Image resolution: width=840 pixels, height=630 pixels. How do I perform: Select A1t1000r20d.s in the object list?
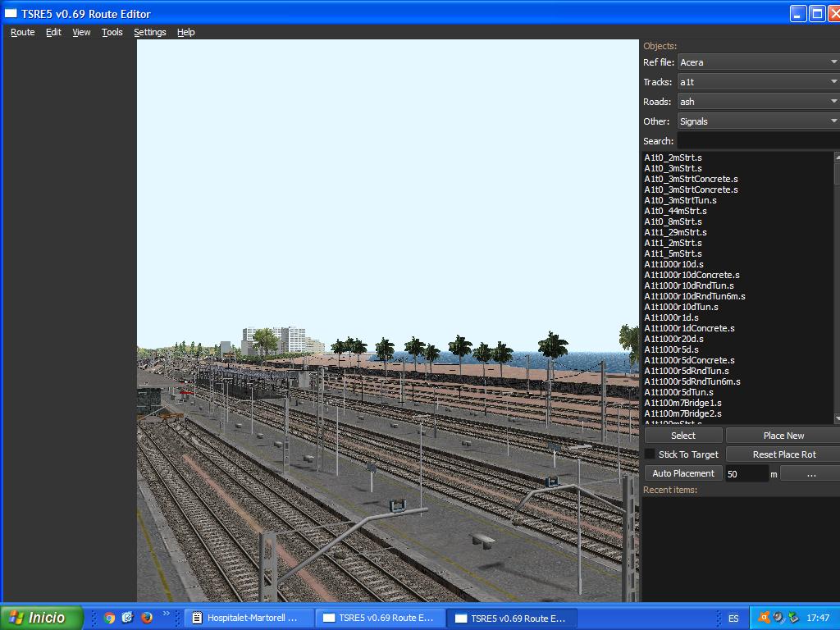[x=673, y=339]
